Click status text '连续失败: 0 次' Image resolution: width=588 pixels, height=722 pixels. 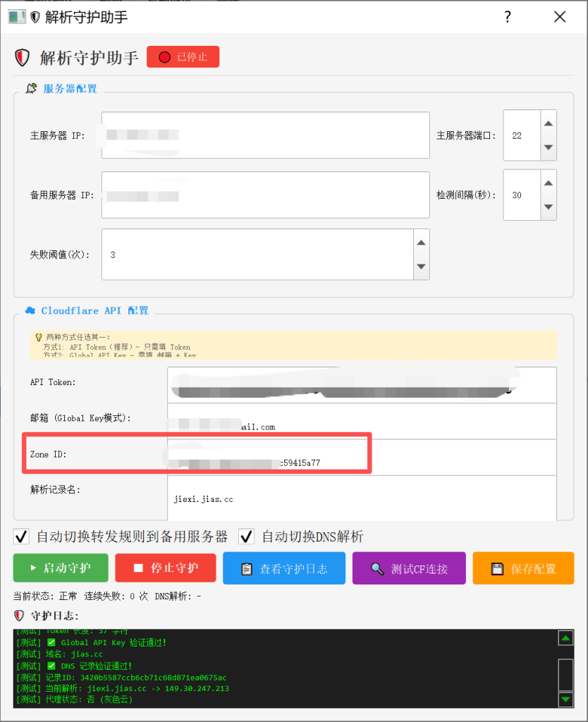(116, 596)
